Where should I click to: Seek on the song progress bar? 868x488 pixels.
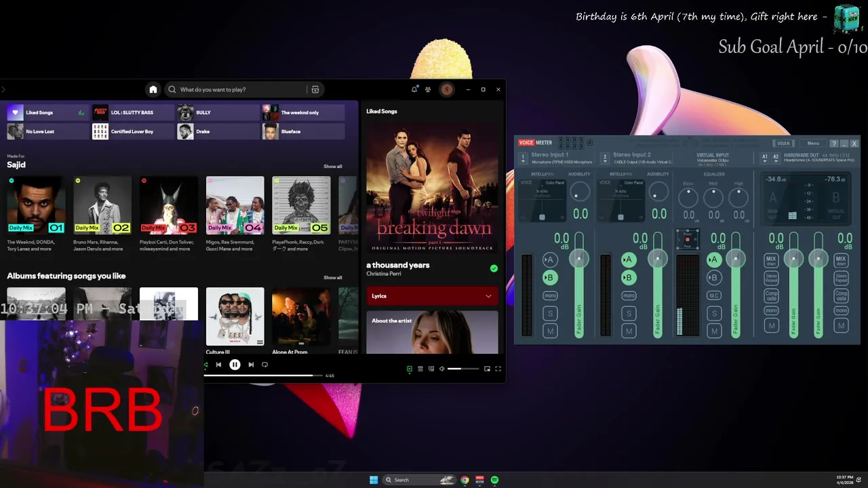263,375
